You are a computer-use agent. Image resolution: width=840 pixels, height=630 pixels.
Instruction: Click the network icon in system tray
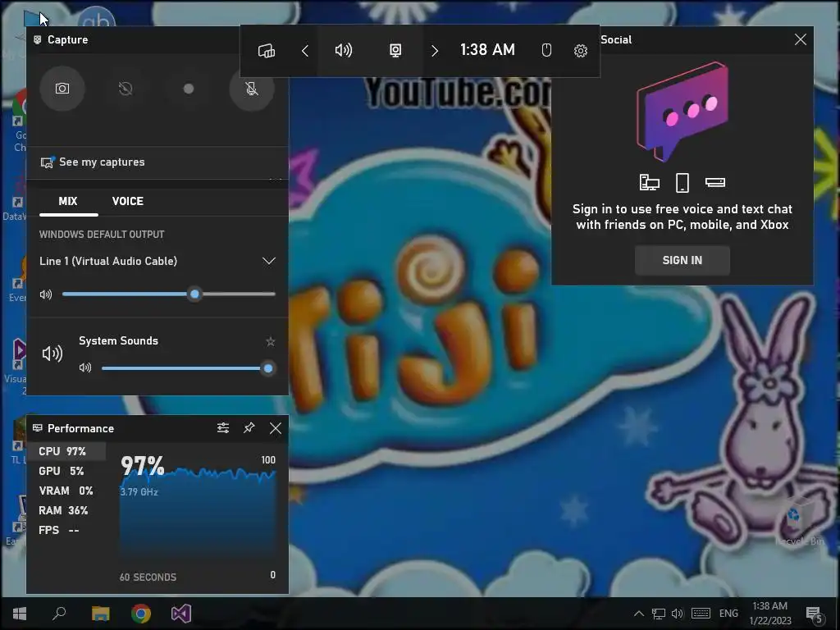point(659,614)
